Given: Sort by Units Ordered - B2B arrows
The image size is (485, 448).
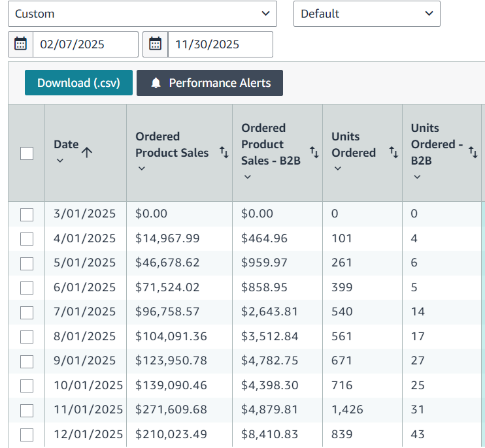Looking at the screenshot, I should [x=473, y=152].
